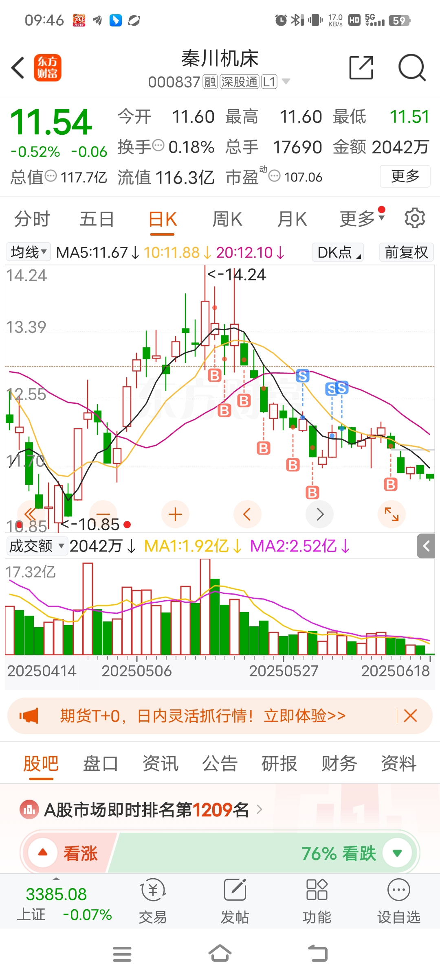Tap the L1 level tag

269,82
